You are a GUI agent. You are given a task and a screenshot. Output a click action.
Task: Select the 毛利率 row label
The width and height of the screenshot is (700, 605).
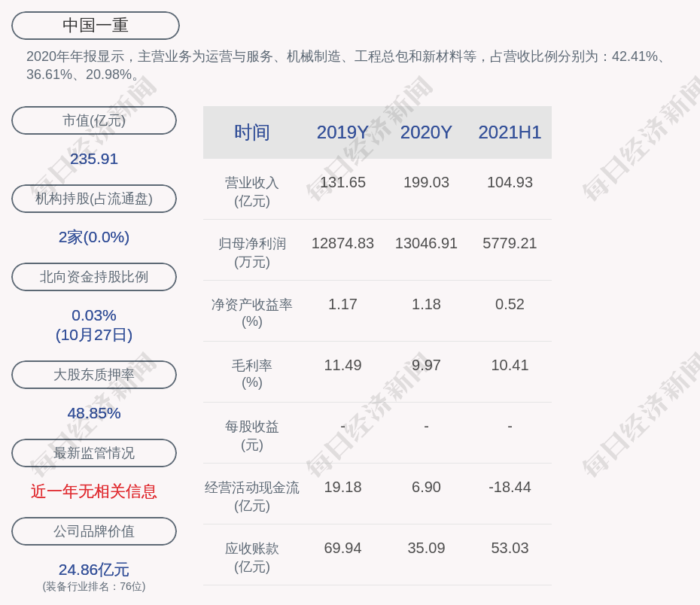(252, 373)
